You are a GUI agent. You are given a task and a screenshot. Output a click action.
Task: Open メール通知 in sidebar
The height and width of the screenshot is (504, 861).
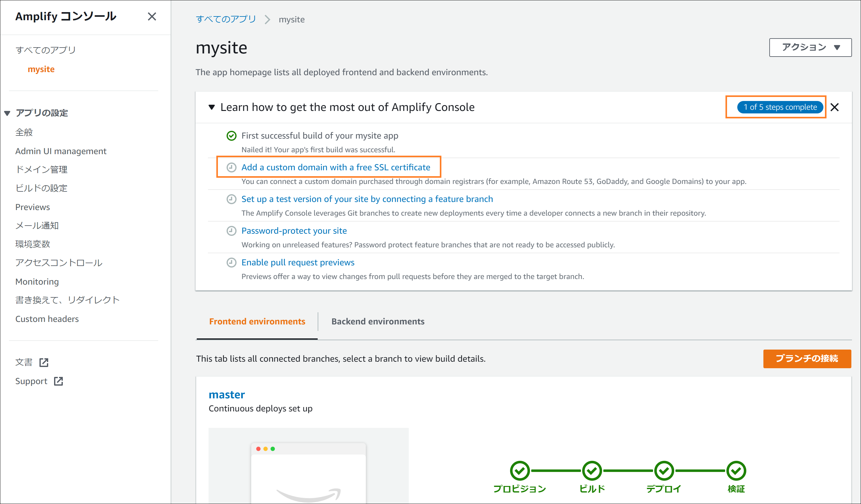pyautogui.click(x=37, y=225)
